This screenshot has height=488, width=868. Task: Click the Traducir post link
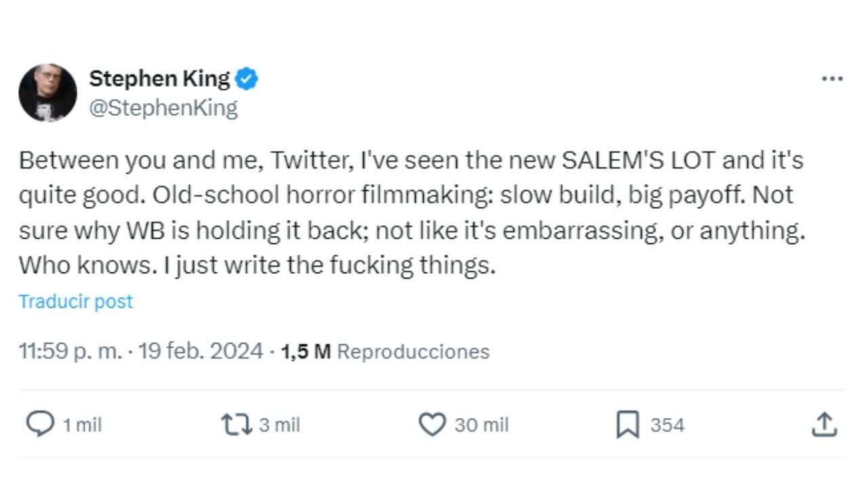pyautogui.click(x=75, y=302)
